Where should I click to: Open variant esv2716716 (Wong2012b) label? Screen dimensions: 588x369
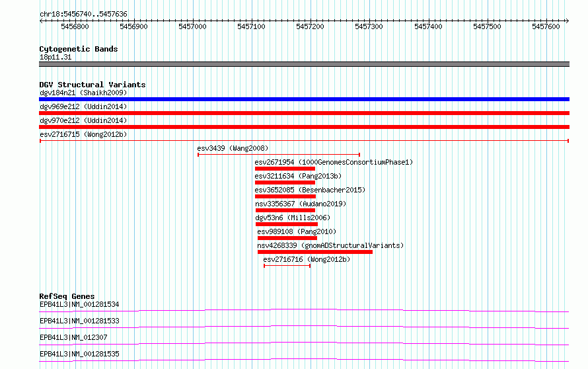coord(307,259)
